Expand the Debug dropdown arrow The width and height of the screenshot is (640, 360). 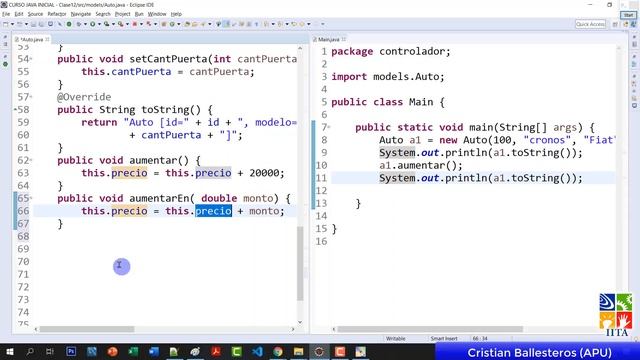point(85,24)
